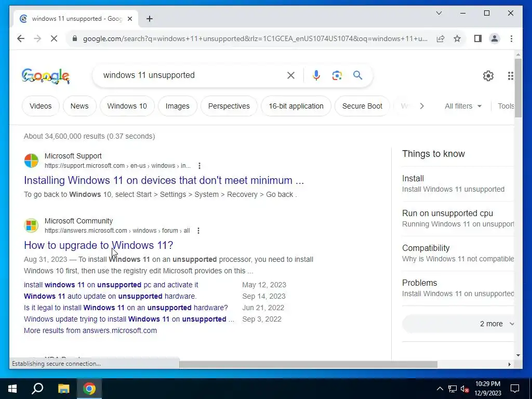
Task: Stop loading the page
Action: tap(54, 38)
